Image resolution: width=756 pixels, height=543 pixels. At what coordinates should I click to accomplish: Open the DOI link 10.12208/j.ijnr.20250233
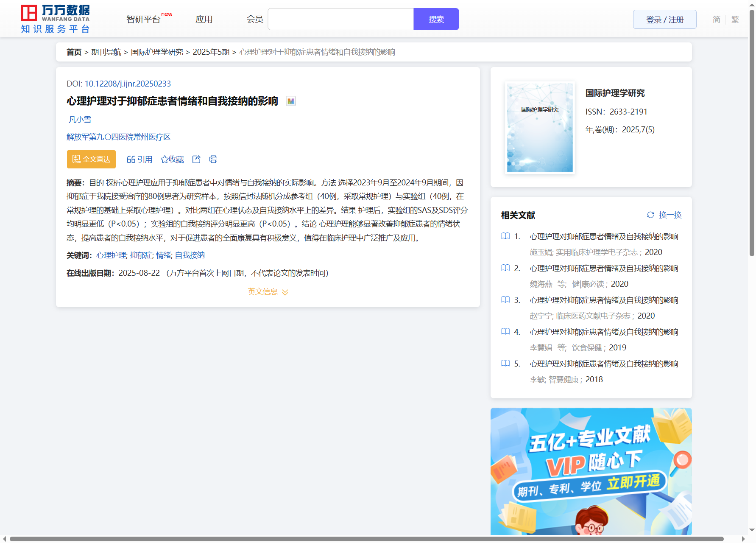(x=128, y=84)
